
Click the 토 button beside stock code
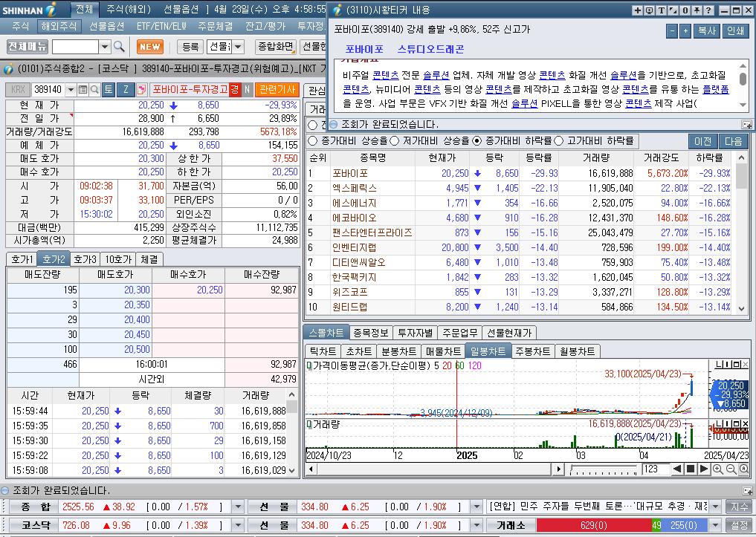point(109,90)
